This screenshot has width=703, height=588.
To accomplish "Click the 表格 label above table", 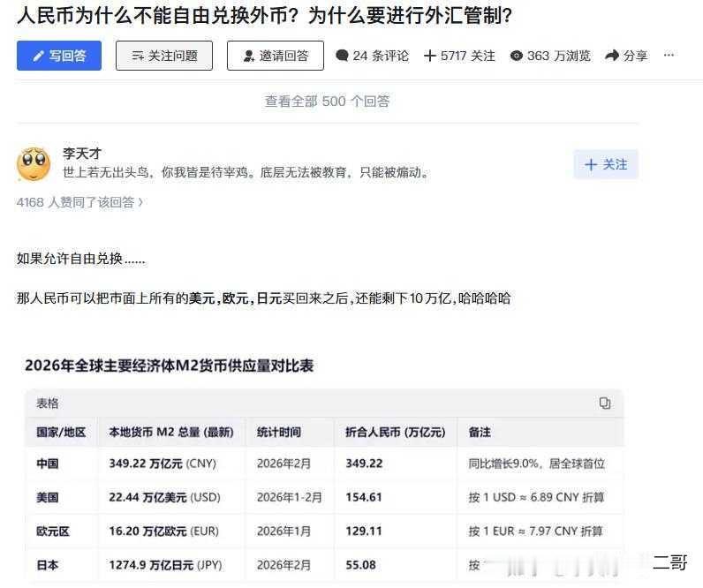I will point(48,403).
